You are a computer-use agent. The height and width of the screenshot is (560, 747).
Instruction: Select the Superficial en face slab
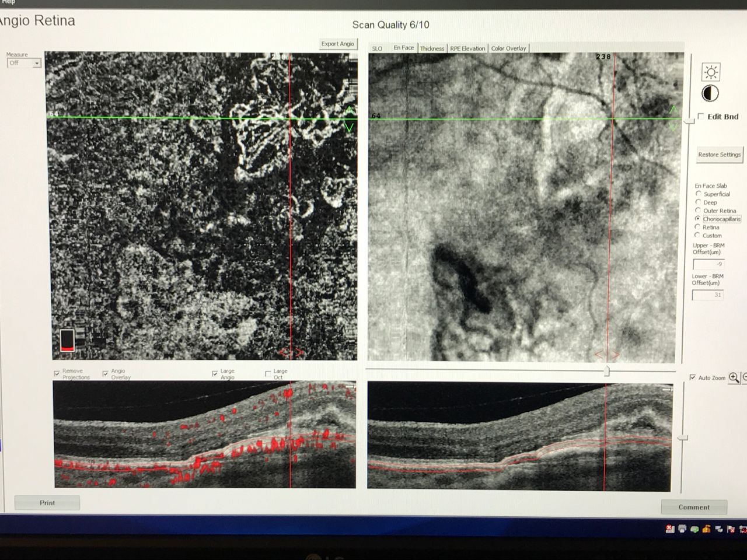tap(698, 194)
